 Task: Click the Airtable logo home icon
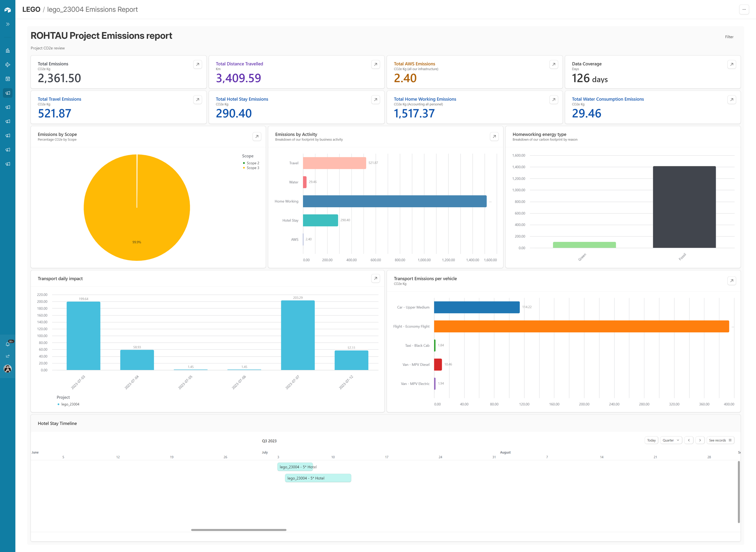coord(8,10)
